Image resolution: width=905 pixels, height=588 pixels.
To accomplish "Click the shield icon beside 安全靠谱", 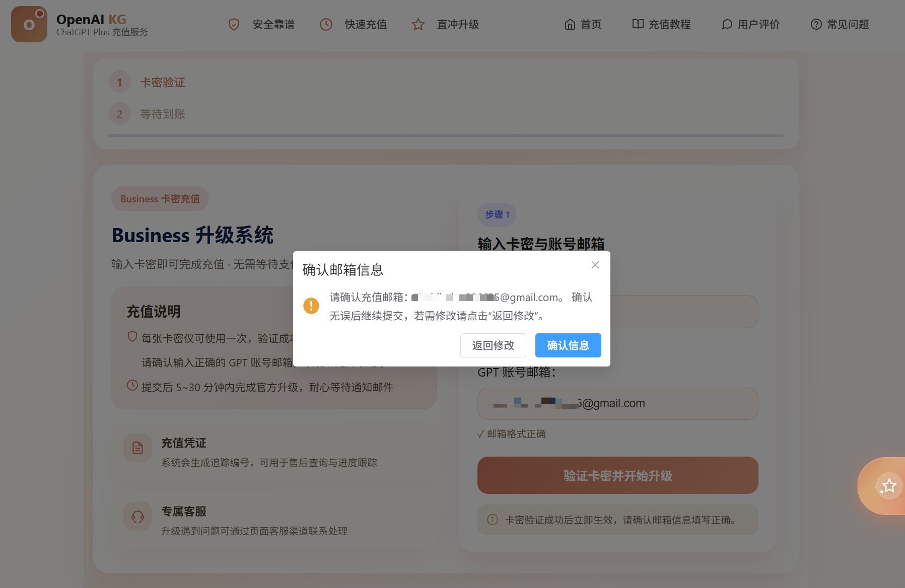I will click(234, 24).
